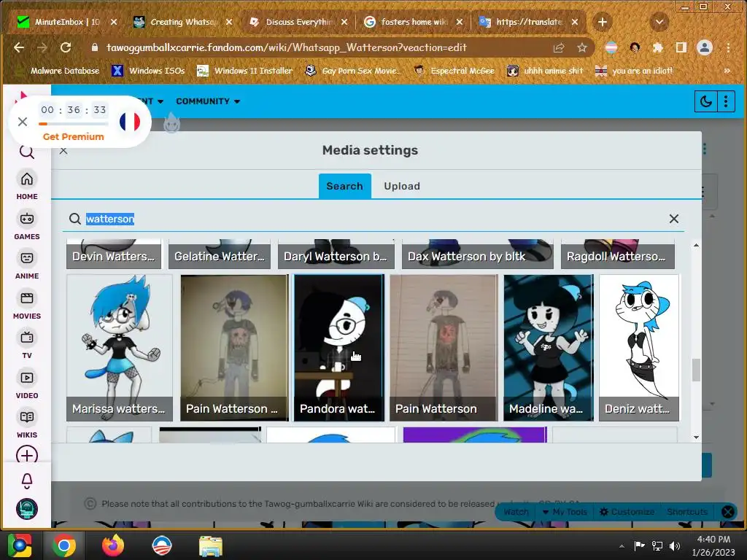
Task: Switch to the Discuss Everything tab
Action: [298, 22]
